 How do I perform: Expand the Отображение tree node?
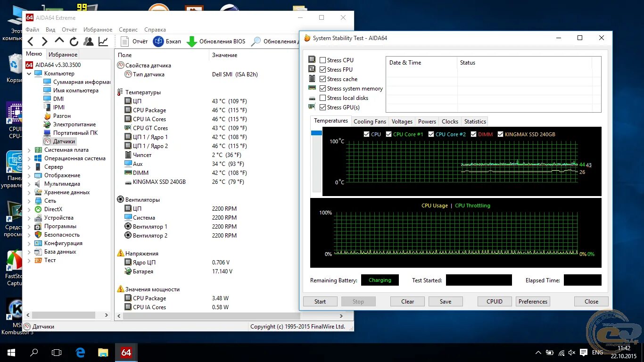point(29,175)
